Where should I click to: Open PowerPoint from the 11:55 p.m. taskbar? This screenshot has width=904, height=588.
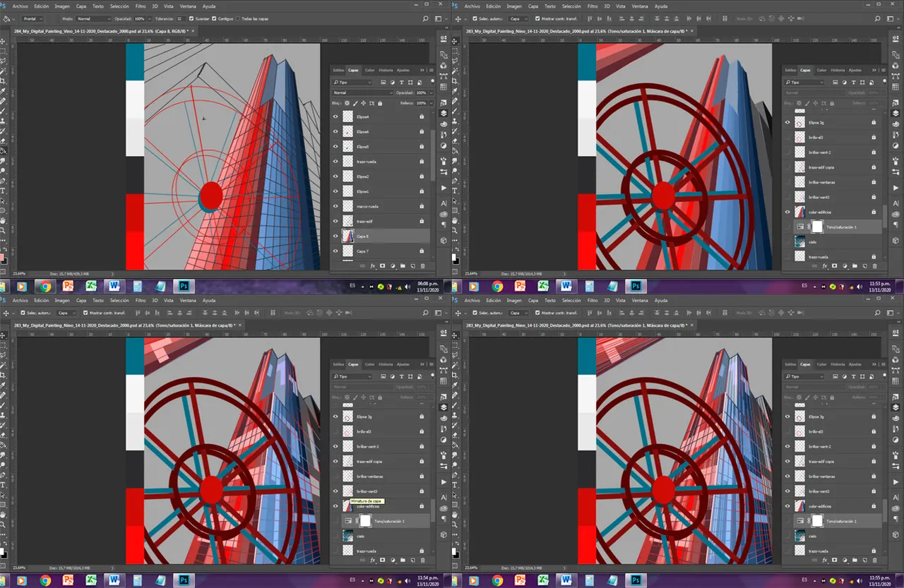pyautogui.click(x=520, y=580)
